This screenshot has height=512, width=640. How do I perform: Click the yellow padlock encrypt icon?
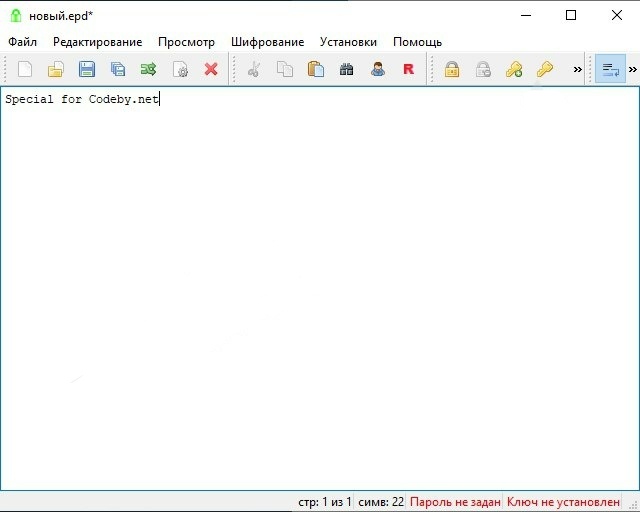452,69
